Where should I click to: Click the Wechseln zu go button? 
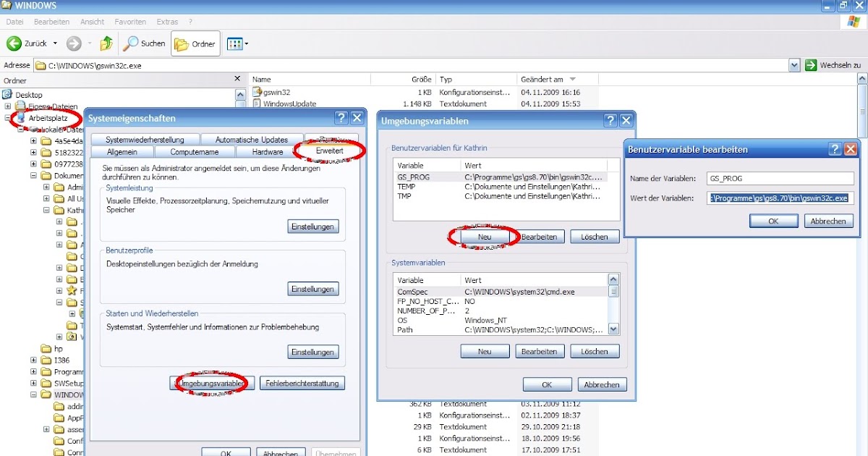pos(833,65)
